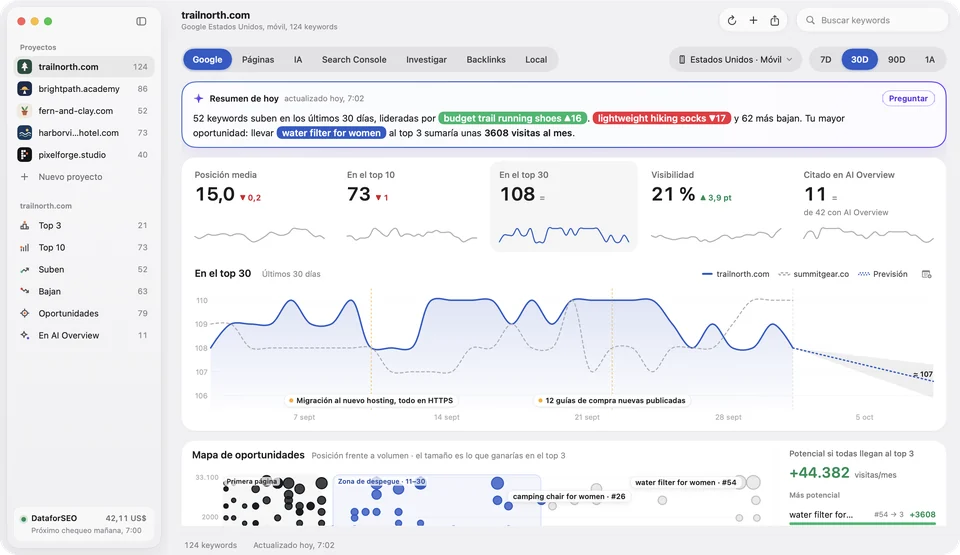Click the share icon in toolbar
Viewport: 960px width, 555px height.
tap(774, 20)
